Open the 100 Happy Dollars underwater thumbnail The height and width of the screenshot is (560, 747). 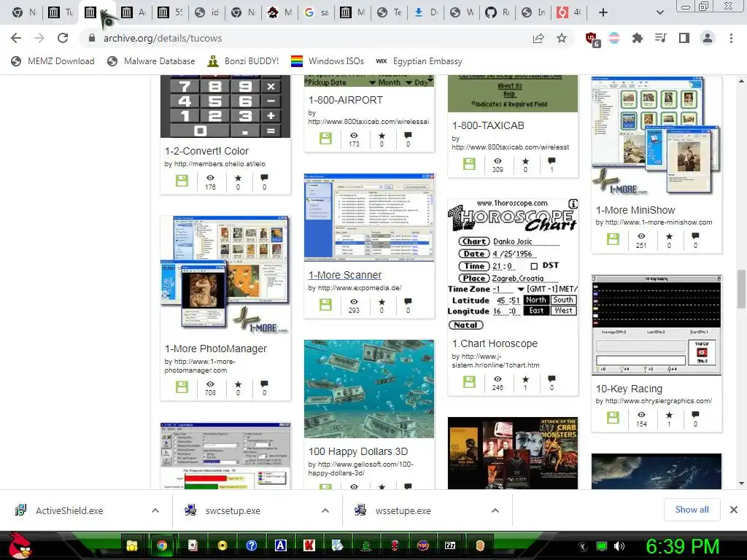pos(369,389)
